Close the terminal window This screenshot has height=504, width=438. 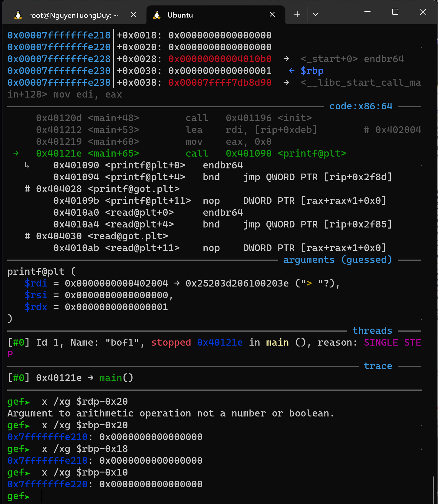tap(423, 12)
